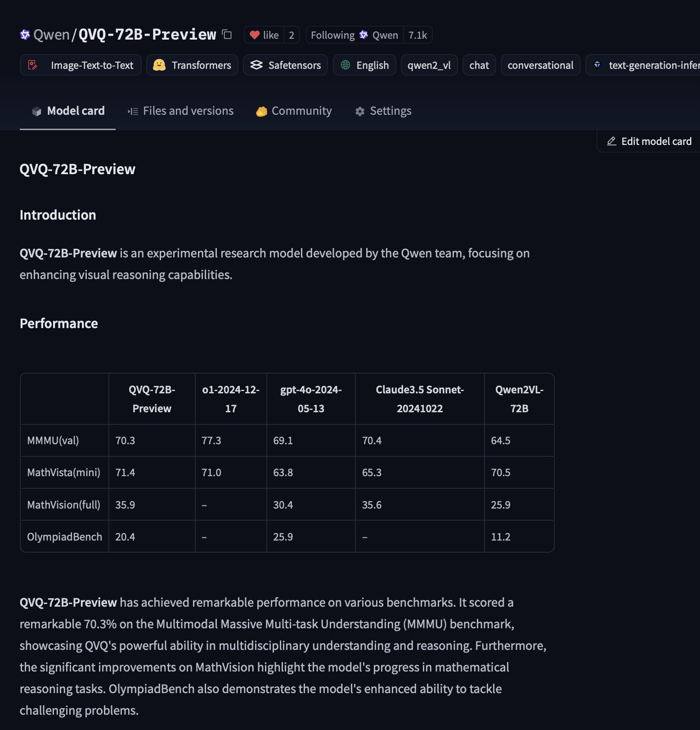Click the English globe icon
This screenshot has height=730, width=700.
point(346,65)
